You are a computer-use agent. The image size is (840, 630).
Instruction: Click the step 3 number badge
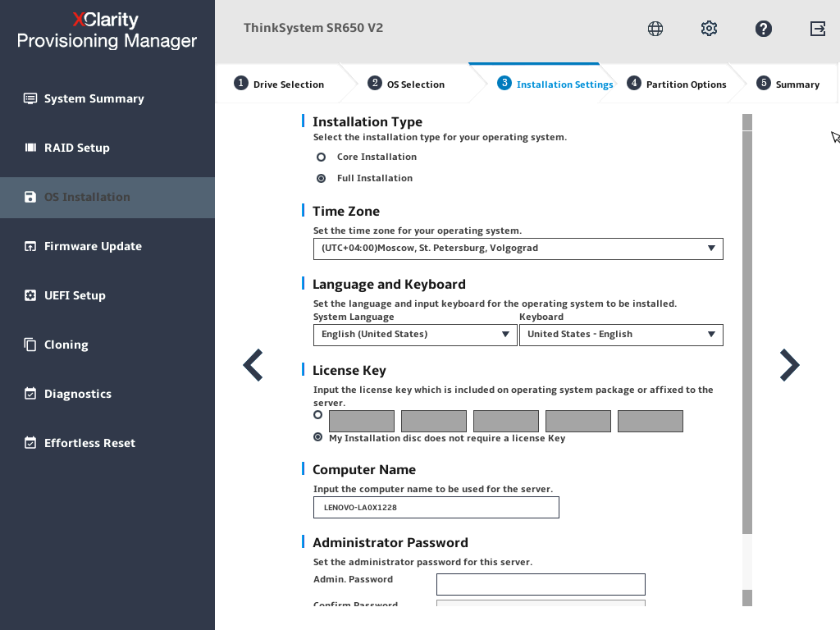click(504, 83)
